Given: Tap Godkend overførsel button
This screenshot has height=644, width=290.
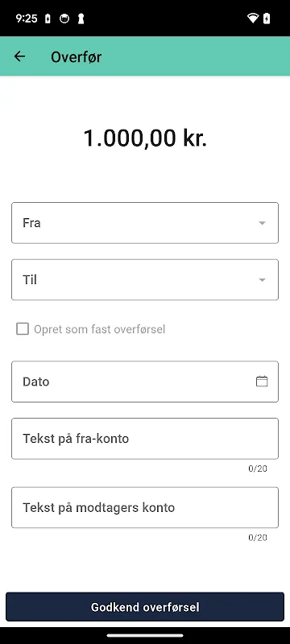Looking at the screenshot, I should pyautogui.click(x=145, y=607).
